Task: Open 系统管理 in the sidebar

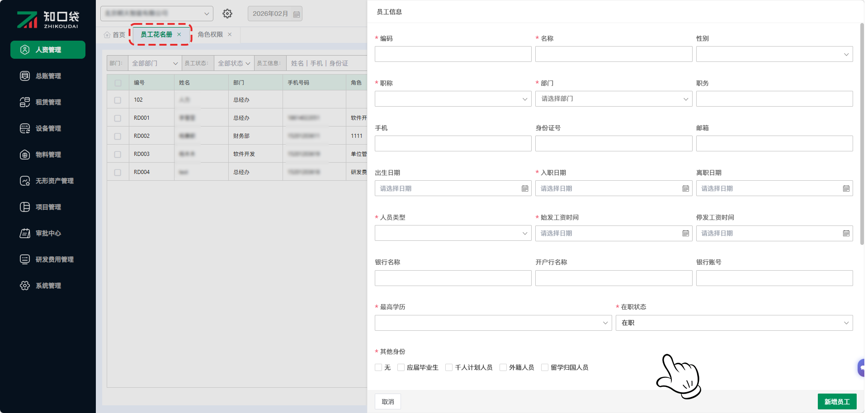Action: click(x=48, y=286)
